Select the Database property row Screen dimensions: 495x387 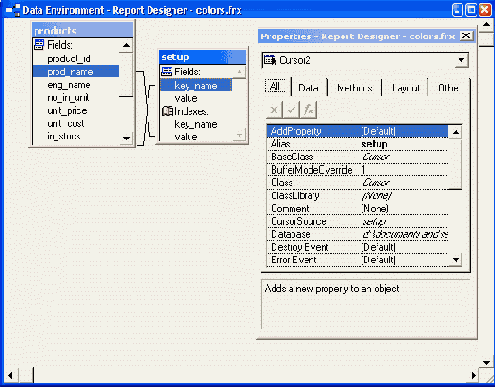coord(357,234)
